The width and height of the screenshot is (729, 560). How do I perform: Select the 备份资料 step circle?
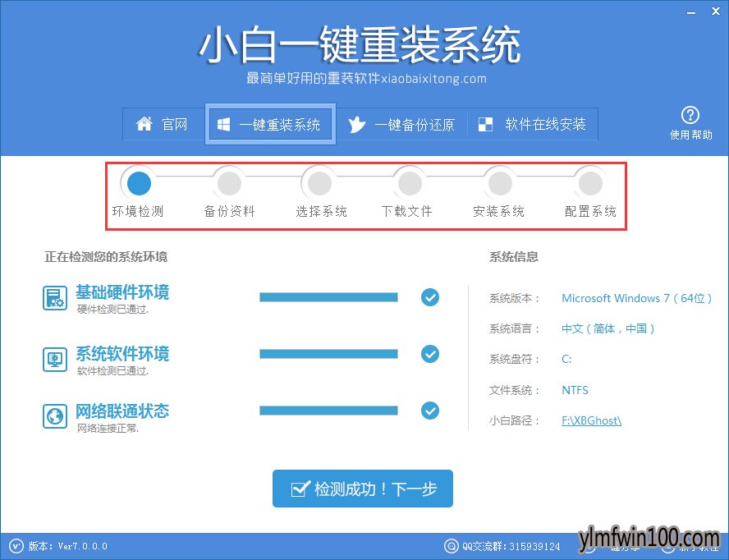[229, 183]
